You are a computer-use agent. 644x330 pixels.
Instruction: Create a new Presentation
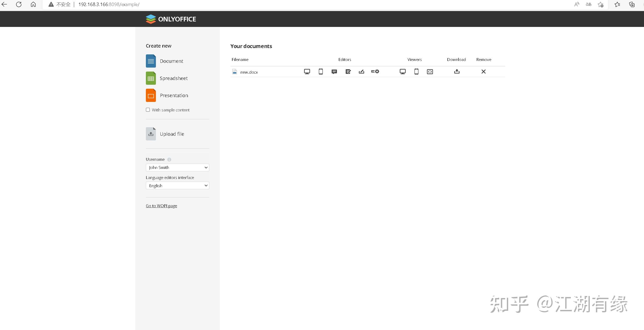coord(174,95)
